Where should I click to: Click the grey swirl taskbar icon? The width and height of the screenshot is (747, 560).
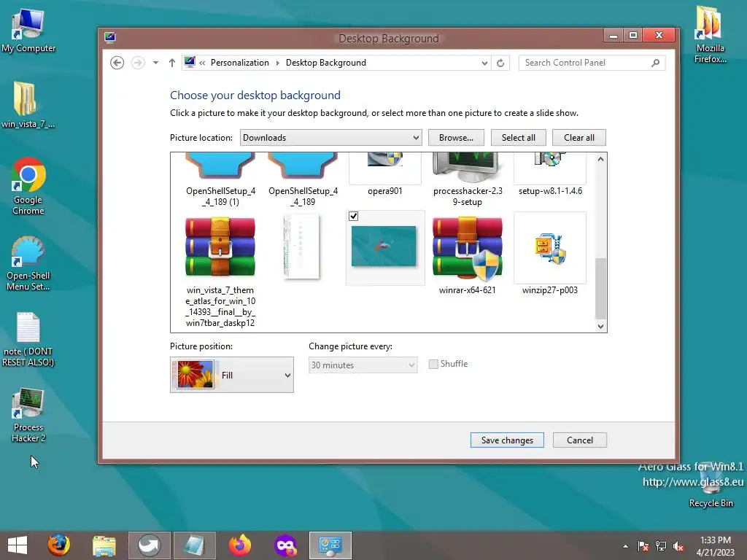click(149, 545)
